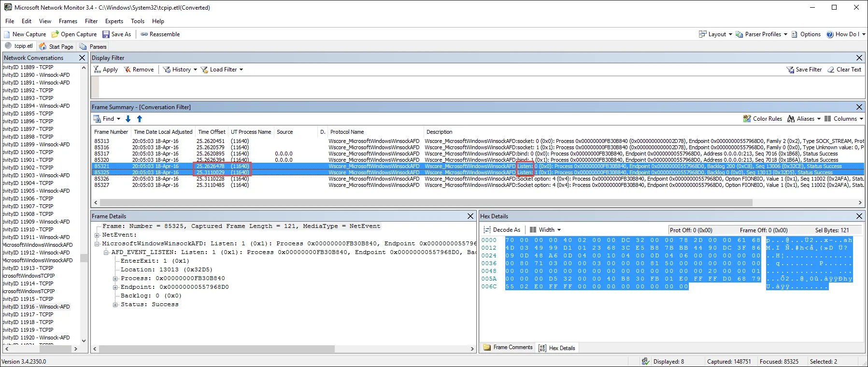The width and height of the screenshot is (868, 367).
Task: Open the Layout dropdown
Action: (x=715, y=34)
